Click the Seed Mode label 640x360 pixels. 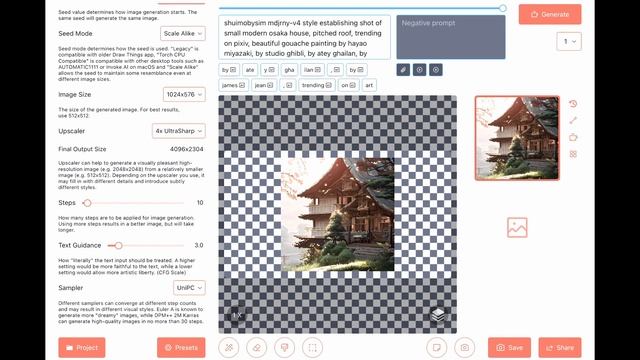[76, 33]
